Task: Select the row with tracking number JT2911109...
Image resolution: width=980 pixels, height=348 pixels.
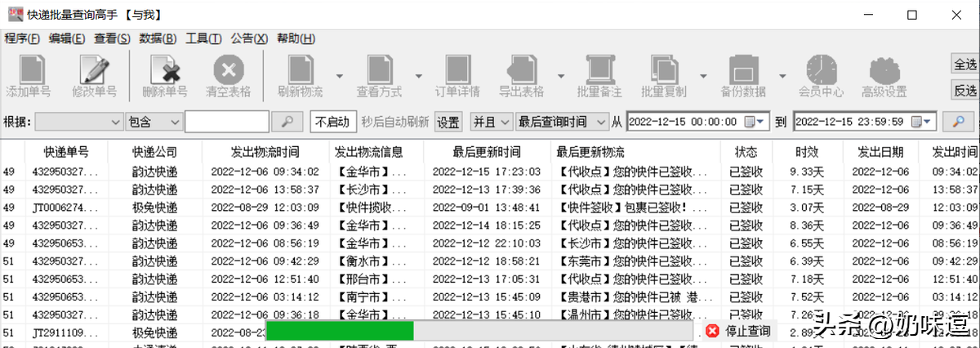Action: pyautogui.click(x=490, y=332)
